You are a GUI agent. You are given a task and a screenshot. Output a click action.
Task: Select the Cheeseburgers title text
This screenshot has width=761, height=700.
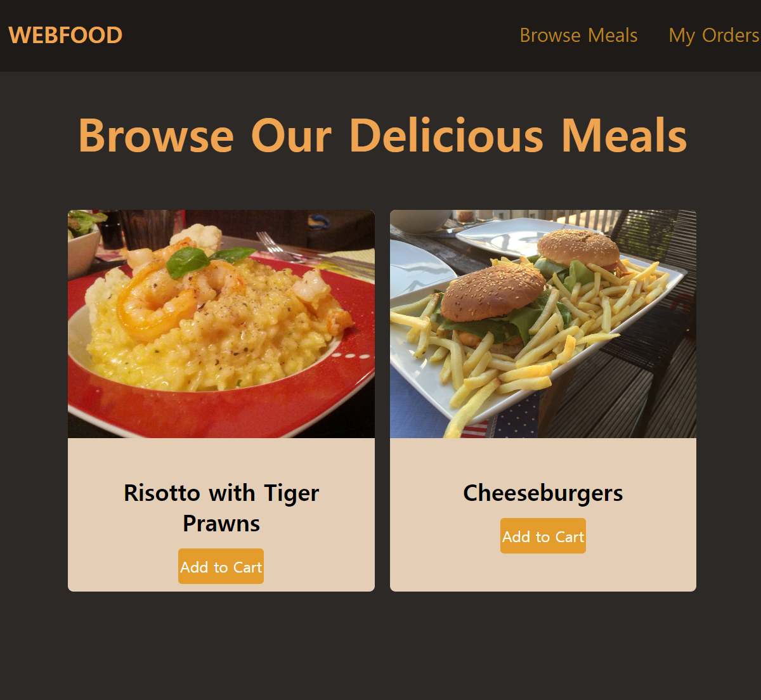(543, 493)
